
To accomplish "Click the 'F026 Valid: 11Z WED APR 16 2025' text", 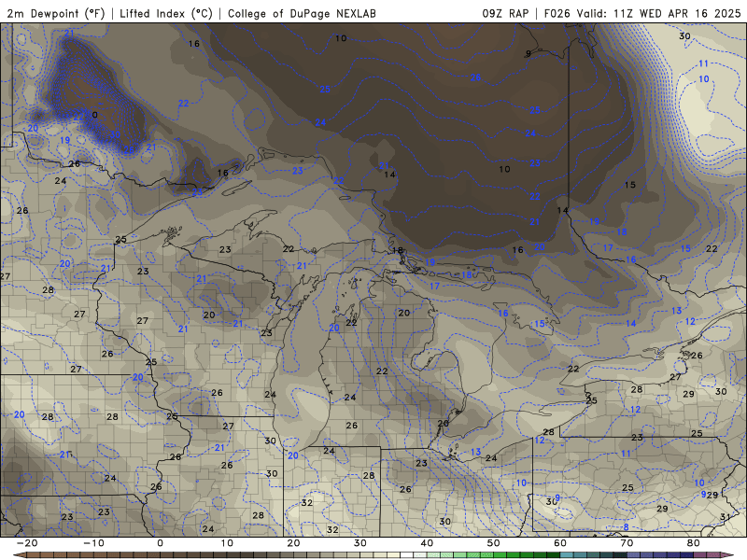I will click(642, 13).
